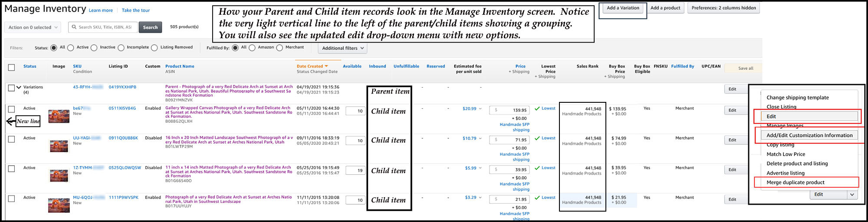868x222 pixels.
Task: Select the Active status radio button
Action: pyautogui.click(x=71, y=48)
